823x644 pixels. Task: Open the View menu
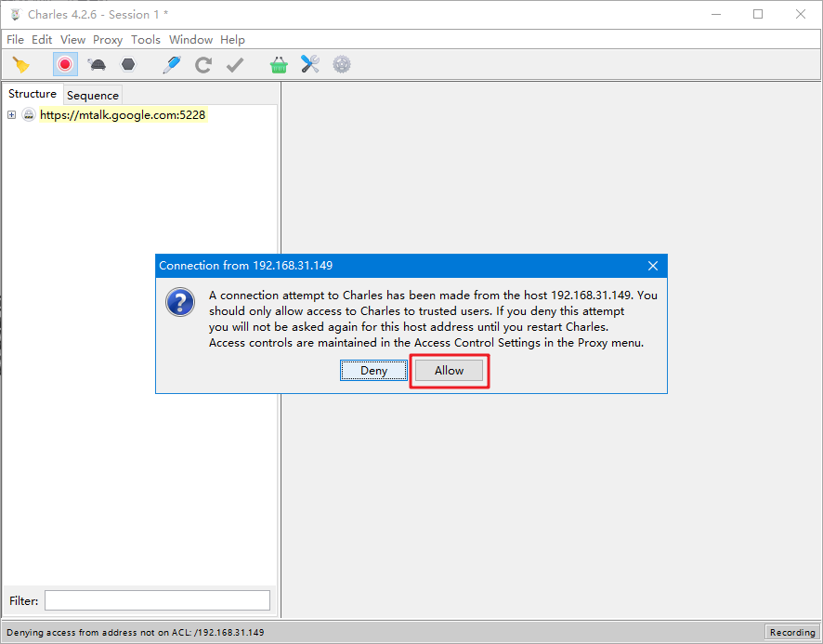[72, 40]
